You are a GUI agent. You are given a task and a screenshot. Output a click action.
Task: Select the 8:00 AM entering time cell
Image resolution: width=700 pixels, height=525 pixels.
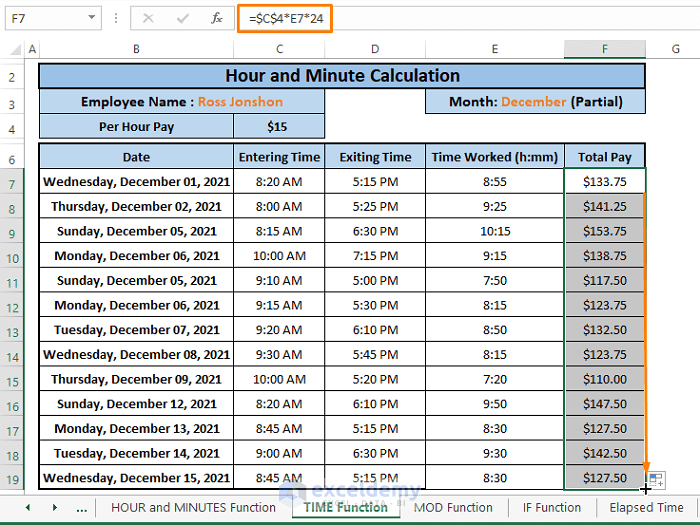279,206
